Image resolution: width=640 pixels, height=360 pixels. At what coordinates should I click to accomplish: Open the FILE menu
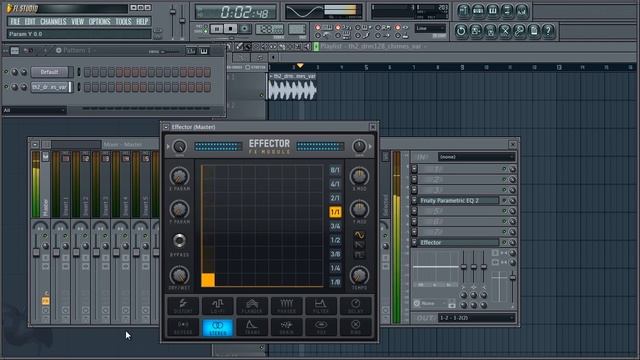[15, 21]
